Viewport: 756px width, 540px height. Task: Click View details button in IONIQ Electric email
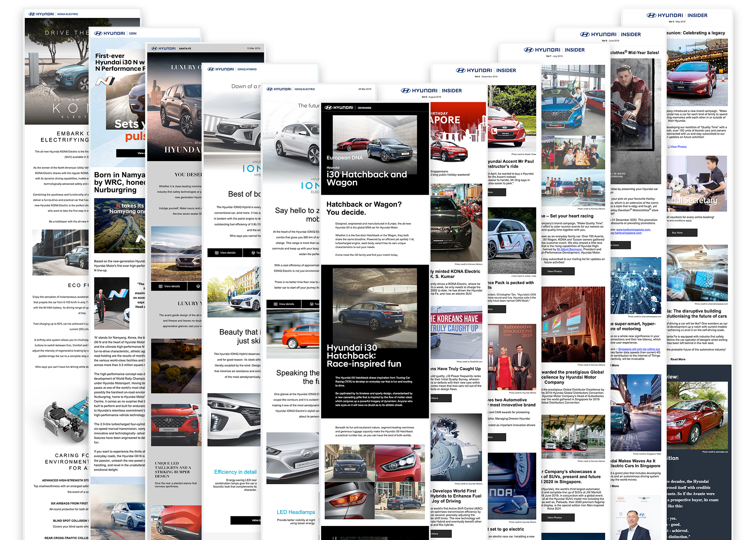point(284,304)
